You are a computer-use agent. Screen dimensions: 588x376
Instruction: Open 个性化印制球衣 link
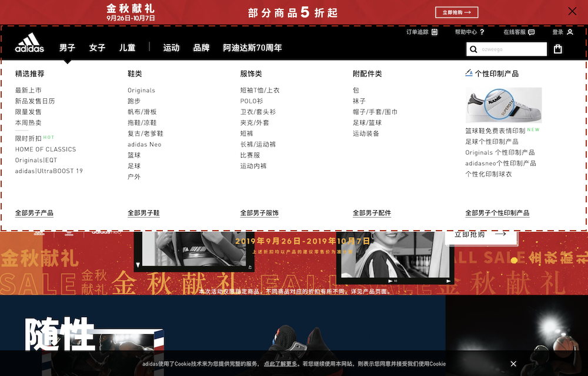tap(489, 175)
